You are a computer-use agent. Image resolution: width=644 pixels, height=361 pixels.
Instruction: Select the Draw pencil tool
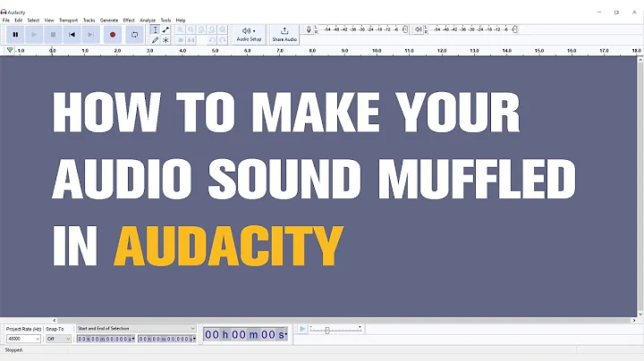tap(156, 40)
